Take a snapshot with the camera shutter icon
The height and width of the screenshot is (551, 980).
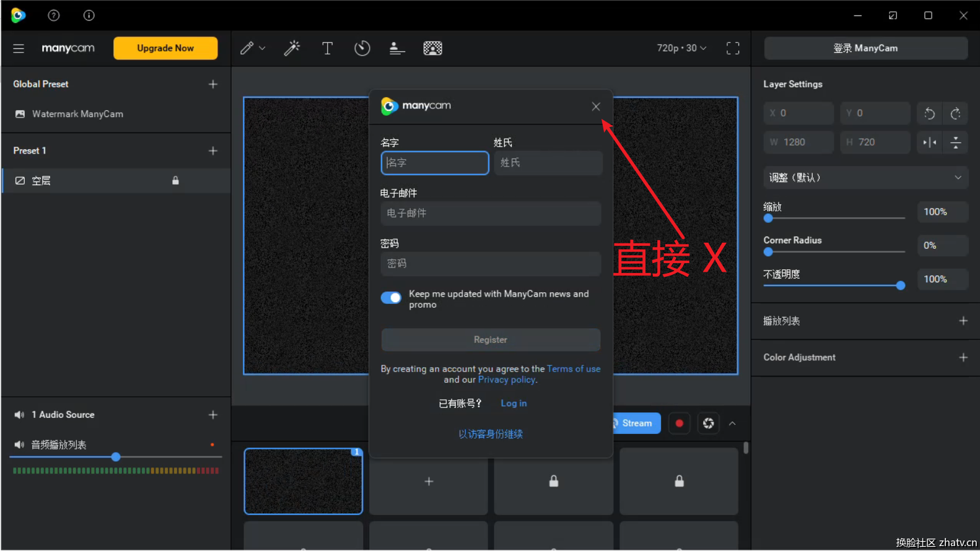point(709,423)
